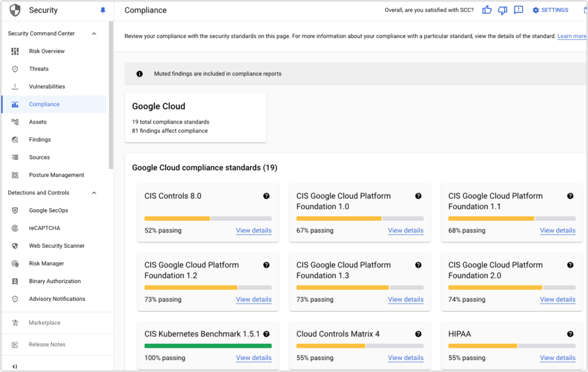The width and height of the screenshot is (588, 372).
Task: Open SETTINGS with the gear icon
Action: click(550, 10)
